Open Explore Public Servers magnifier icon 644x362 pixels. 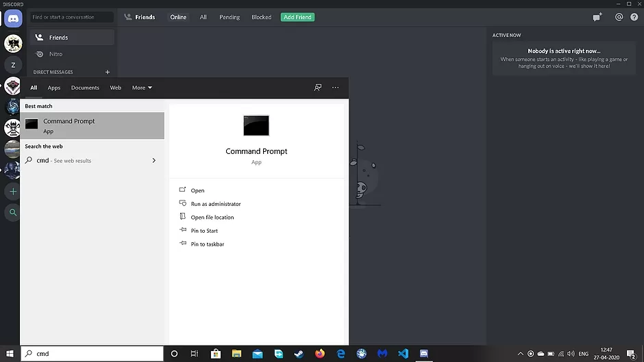pyautogui.click(x=13, y=213)
